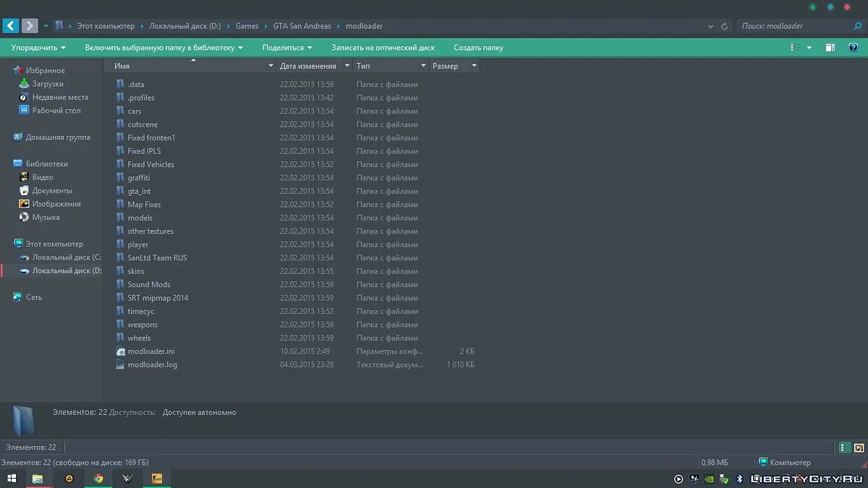Image resolution: width=868 pixels, height=488 pixels.
Task: Open the Упорядочить dropdown menu
Action: [38, 48]
